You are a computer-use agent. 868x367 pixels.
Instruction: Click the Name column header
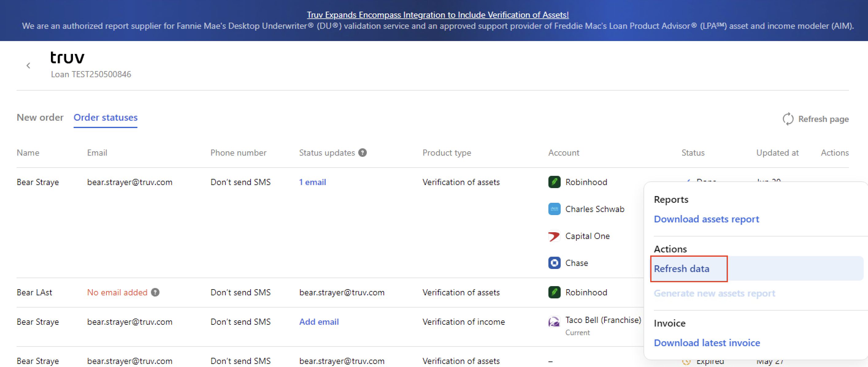pos(28,153)
